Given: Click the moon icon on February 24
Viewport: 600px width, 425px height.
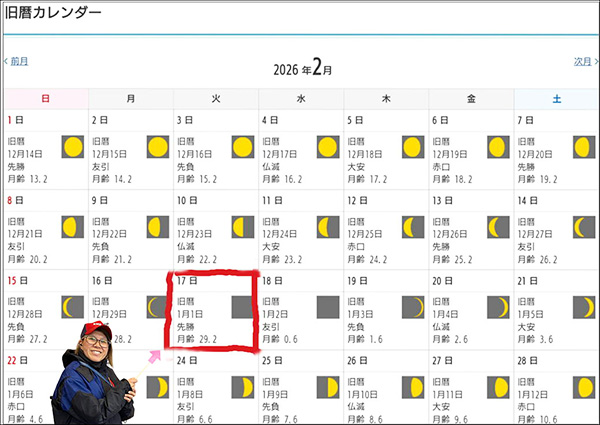Looking at the screenshot, I should (243, 387).
